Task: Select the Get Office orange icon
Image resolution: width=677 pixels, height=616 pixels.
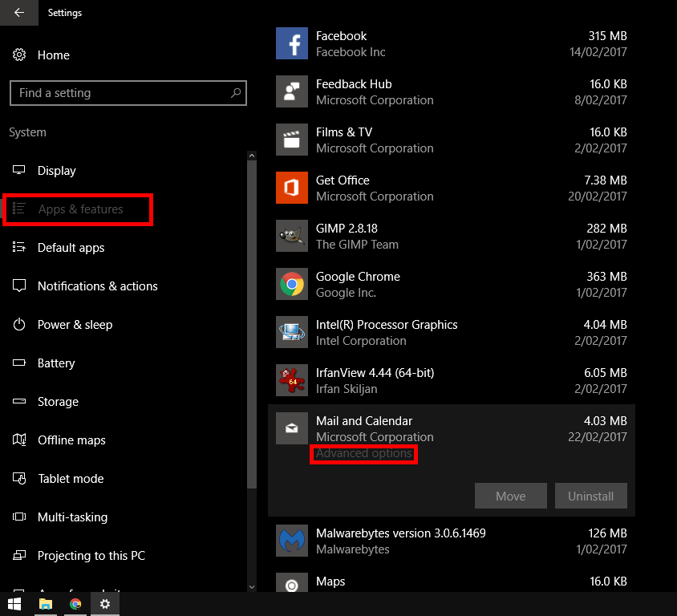Action: pos(292,188)
